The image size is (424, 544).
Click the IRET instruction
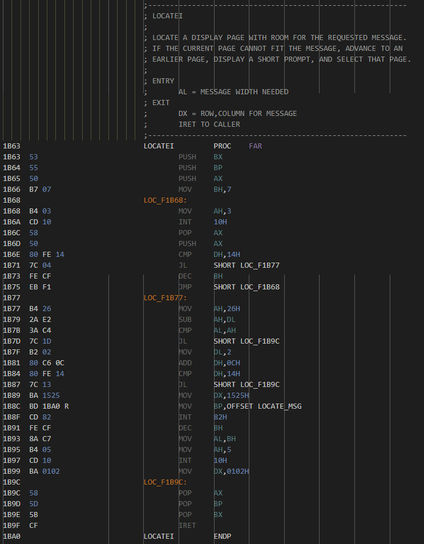tap(187, 526)
